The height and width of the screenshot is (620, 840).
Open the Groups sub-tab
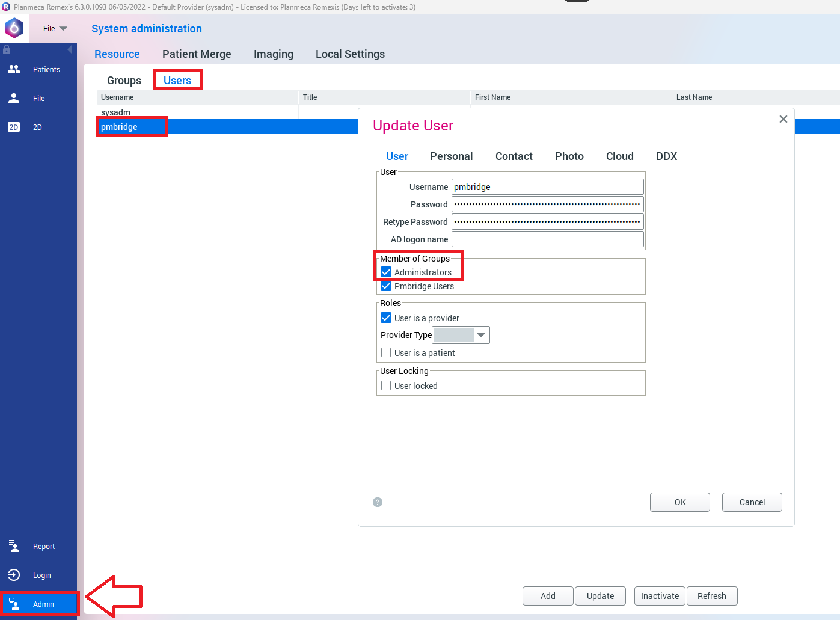(x=124, y=81)
